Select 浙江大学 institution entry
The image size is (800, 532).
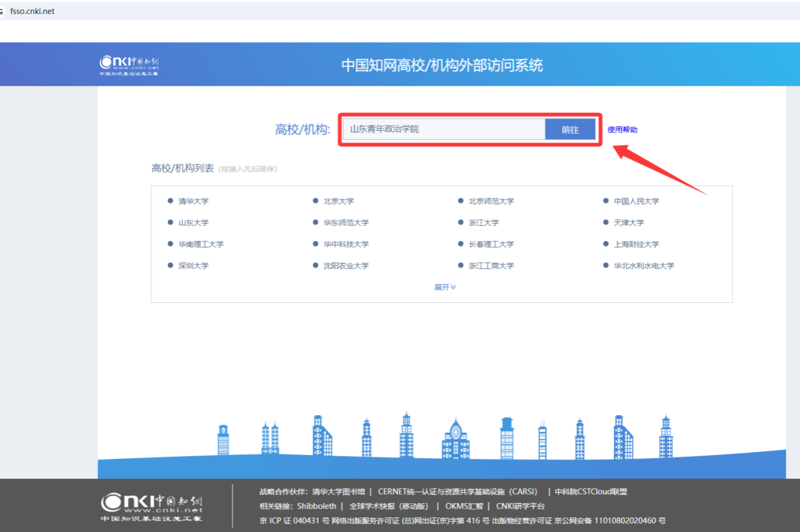click(483, 223)
